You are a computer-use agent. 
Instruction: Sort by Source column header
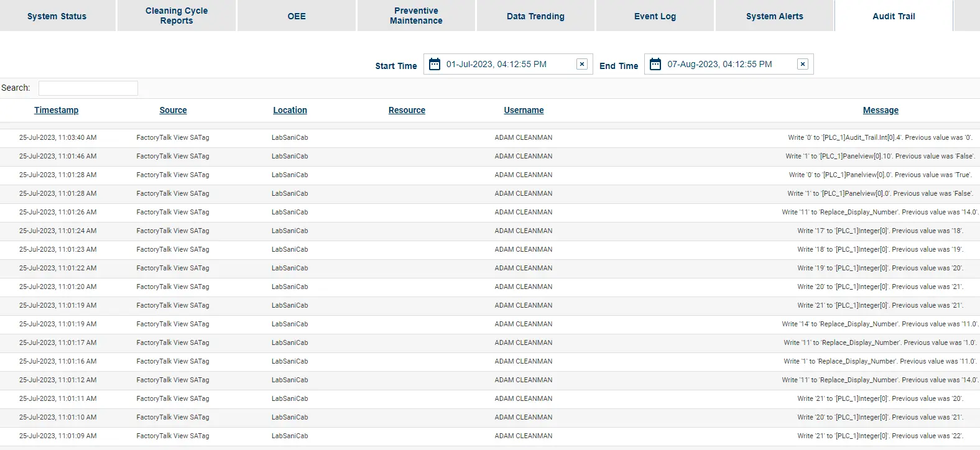click(173, 110)
